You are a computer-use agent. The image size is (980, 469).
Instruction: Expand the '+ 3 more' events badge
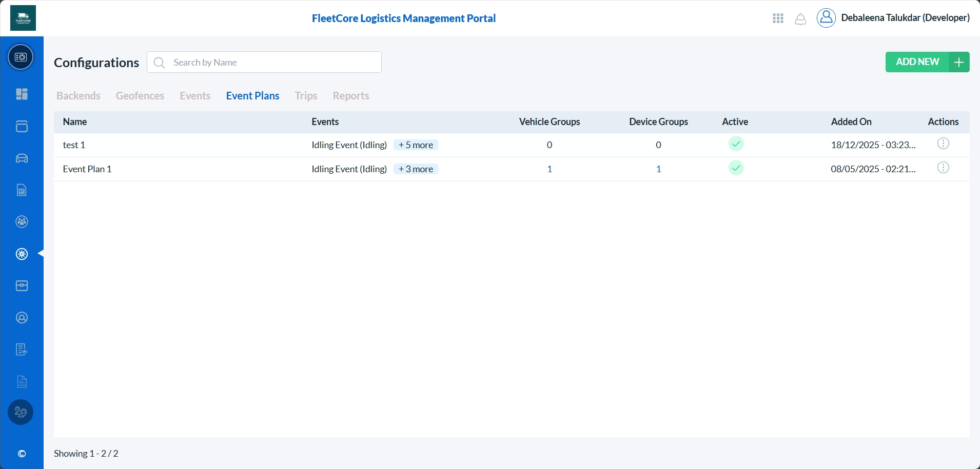(416, 169)
